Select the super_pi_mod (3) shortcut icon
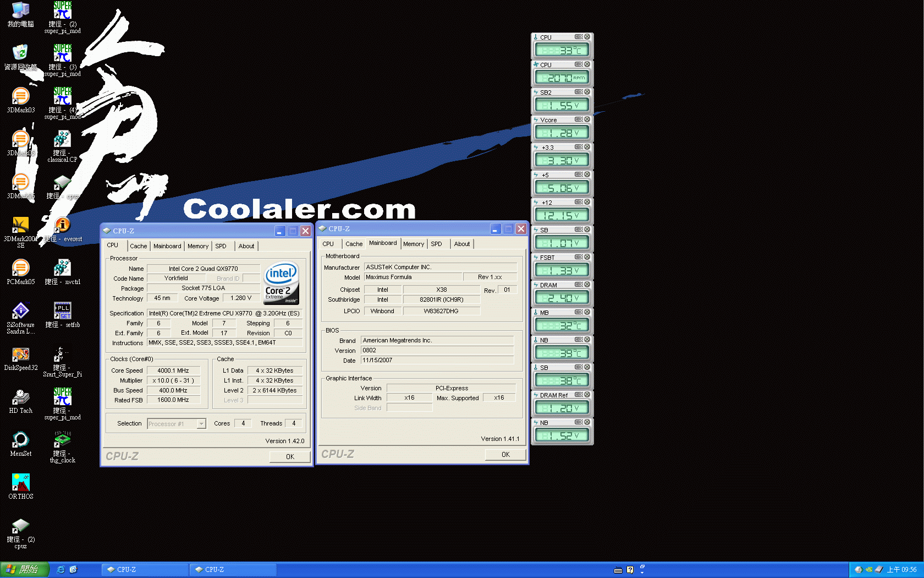 (x=63, y=60)
